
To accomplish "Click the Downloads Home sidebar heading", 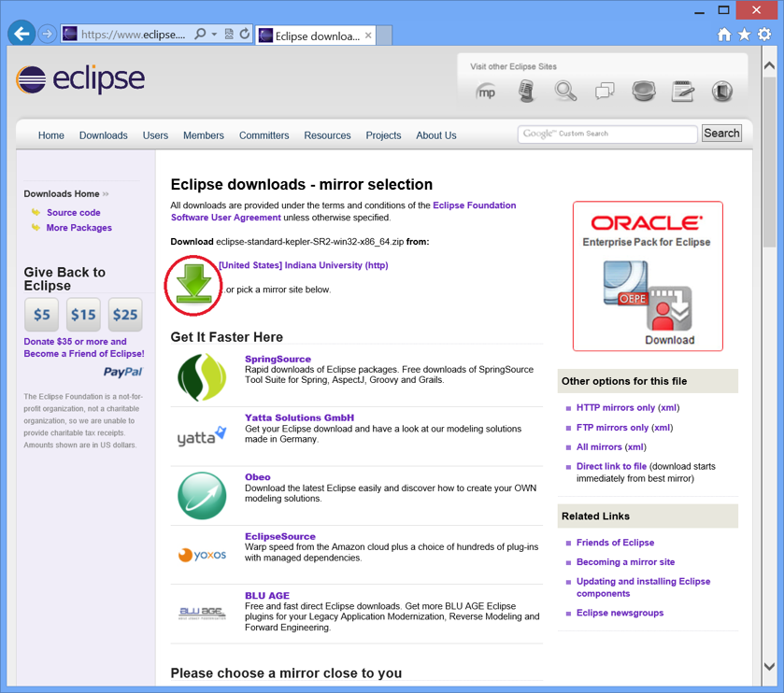I will pyautogui.click(x=62, y=194).
